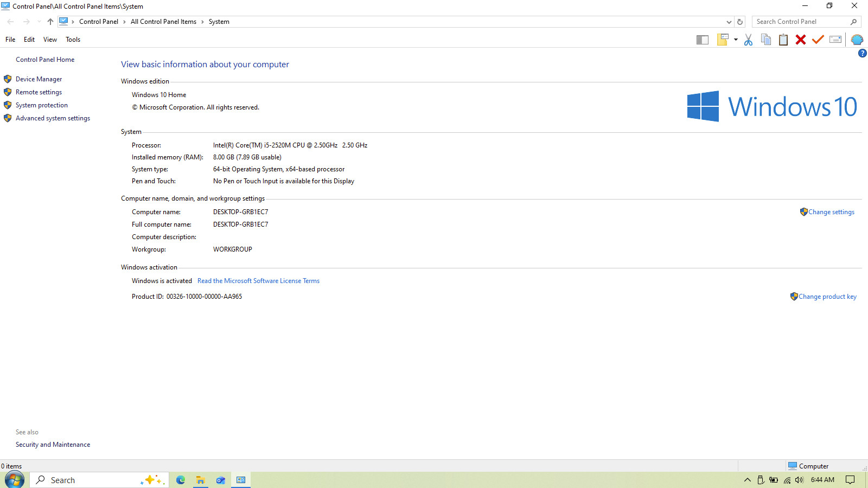Open System protection link
868x488 pixels.
pyautogui.click(x=42, y=105)
